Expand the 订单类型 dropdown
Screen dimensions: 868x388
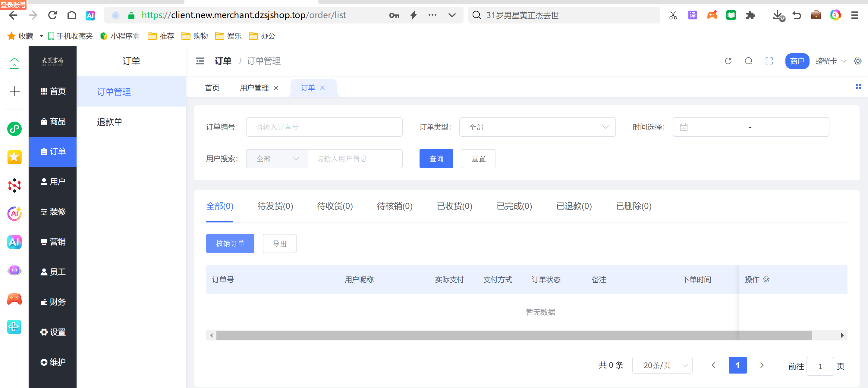click(x=537, y=127)
